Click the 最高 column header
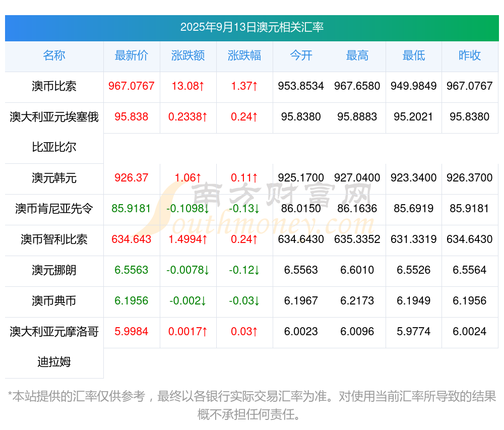The image size is (504, 430). pos(357,55)
